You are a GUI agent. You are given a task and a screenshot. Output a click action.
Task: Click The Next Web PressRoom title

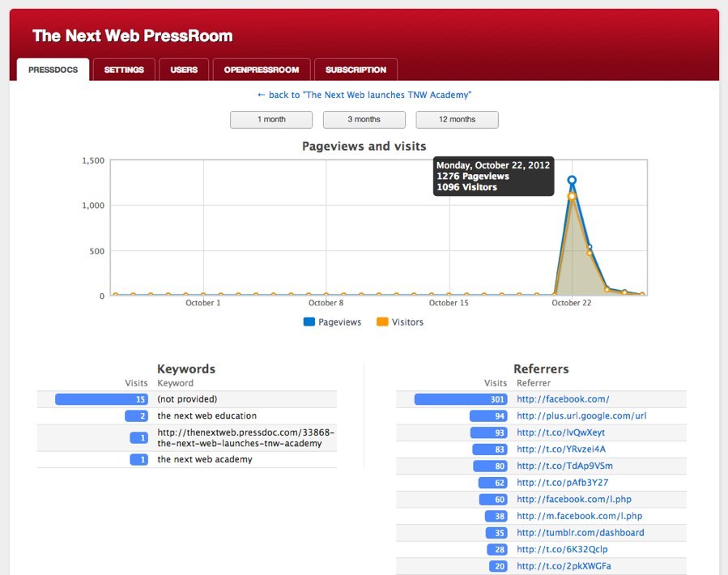[x=133, y=36]
